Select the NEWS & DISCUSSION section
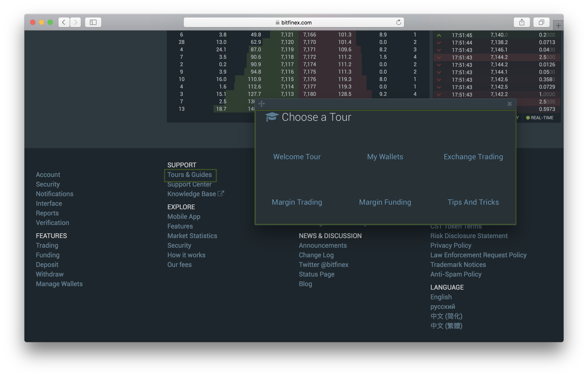 [330, 235]
